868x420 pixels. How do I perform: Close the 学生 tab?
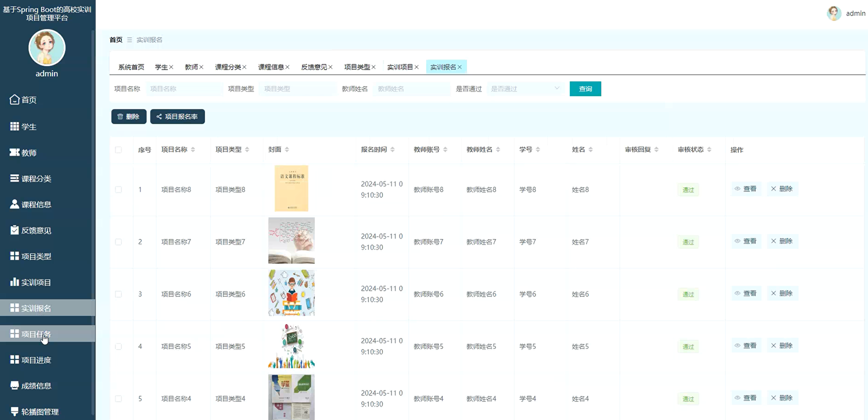(x=171, y=67)
